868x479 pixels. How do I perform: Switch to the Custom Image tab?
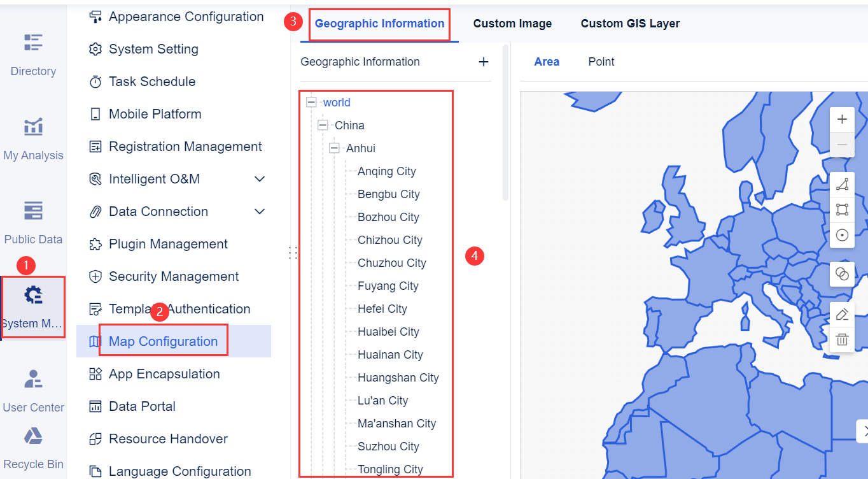point(512,23)
